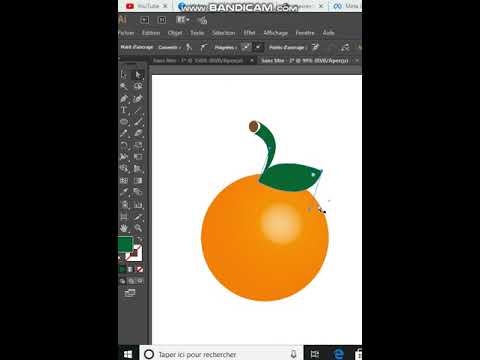Select the Scale tool
Viewport: 480px width, 360px height.
coord(138,145)
